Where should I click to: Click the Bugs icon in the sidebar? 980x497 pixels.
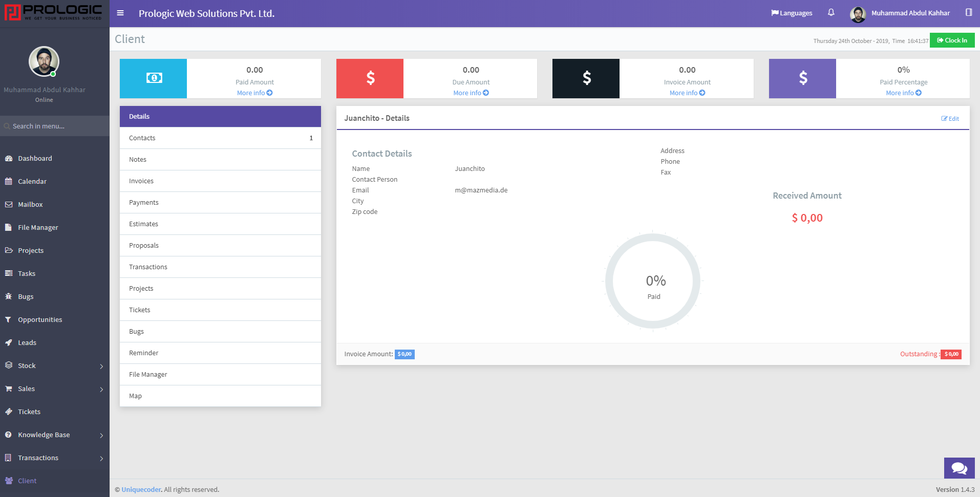[9, 297]
